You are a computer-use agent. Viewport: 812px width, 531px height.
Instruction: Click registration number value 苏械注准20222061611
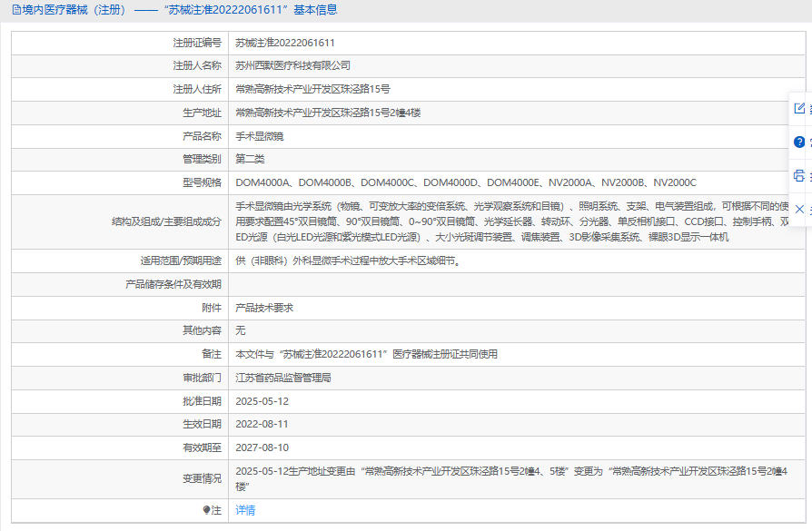tap(284, 43)
